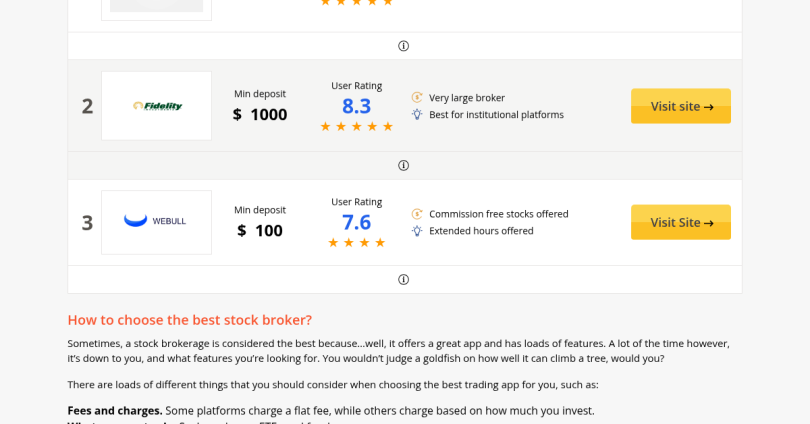
Task: Click the $100 min deposit for Webull
Action: point(260,230)
